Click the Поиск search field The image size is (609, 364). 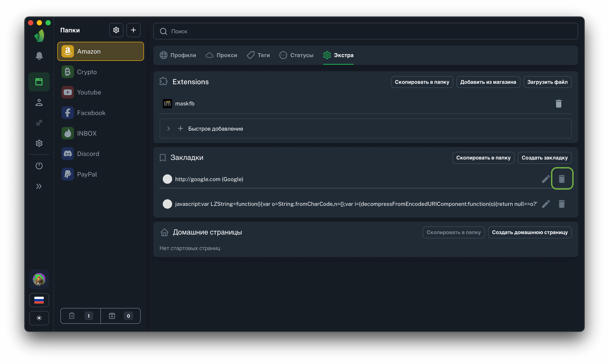[x=366, y=31]
